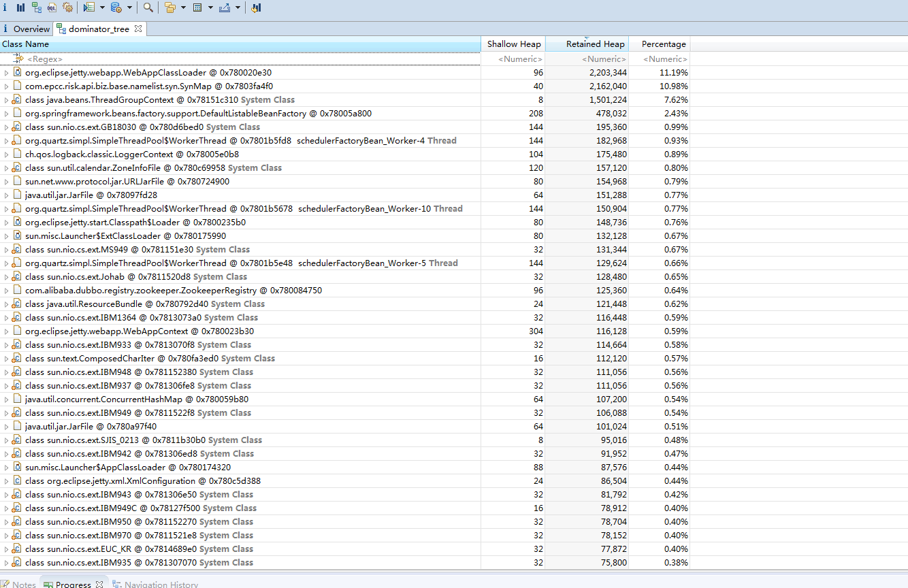
Task: Run the expert system reports icon
Action: pyautogui.click(x=89, y=7)
